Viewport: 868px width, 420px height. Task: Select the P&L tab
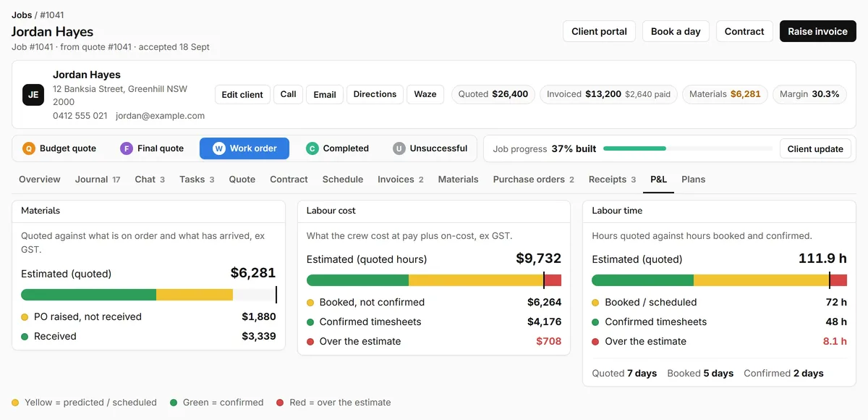click(658, 180)
